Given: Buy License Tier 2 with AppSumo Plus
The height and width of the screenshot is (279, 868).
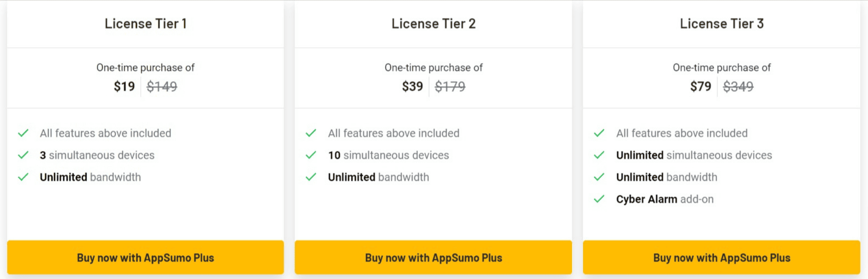Looking at the screenshot, I should [x=434, y=257].
